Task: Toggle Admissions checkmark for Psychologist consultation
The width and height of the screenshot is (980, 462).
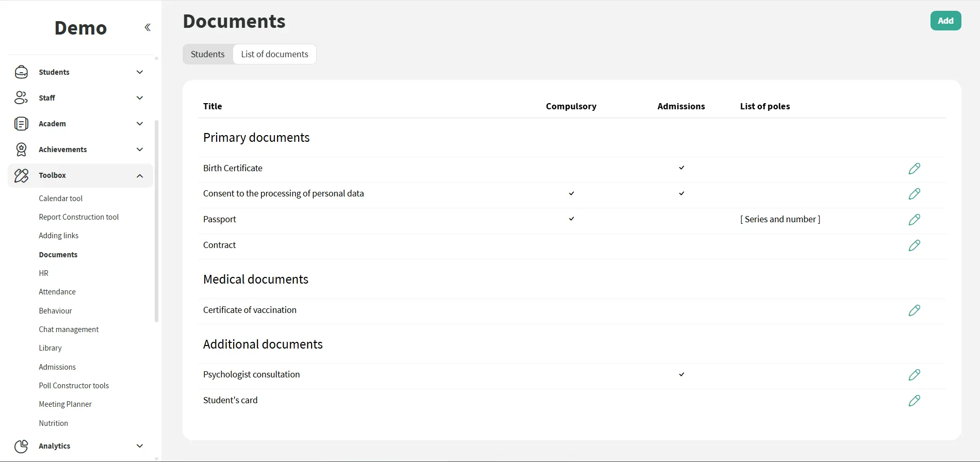Action: [x=681, y=375]
